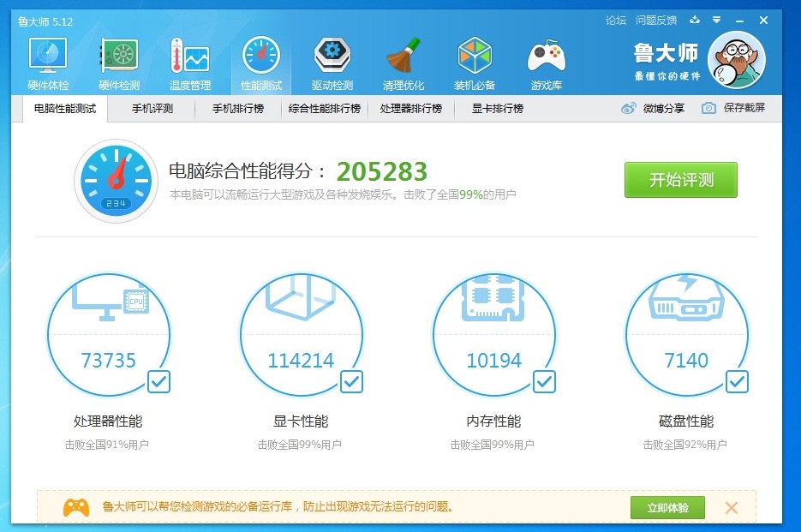Uncheck the 显卡性能 test checkbox

pos(351,381)
